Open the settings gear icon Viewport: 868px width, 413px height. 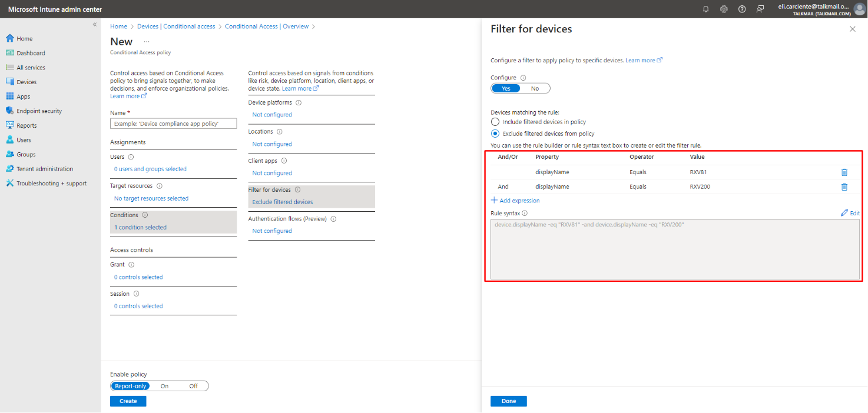click(x=724, y=9)
